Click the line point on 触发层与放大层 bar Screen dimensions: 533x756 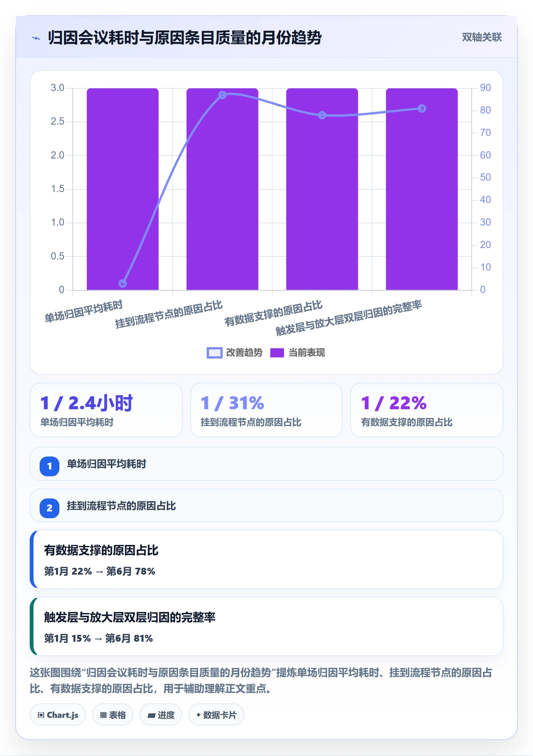click(x=422, y=109)
